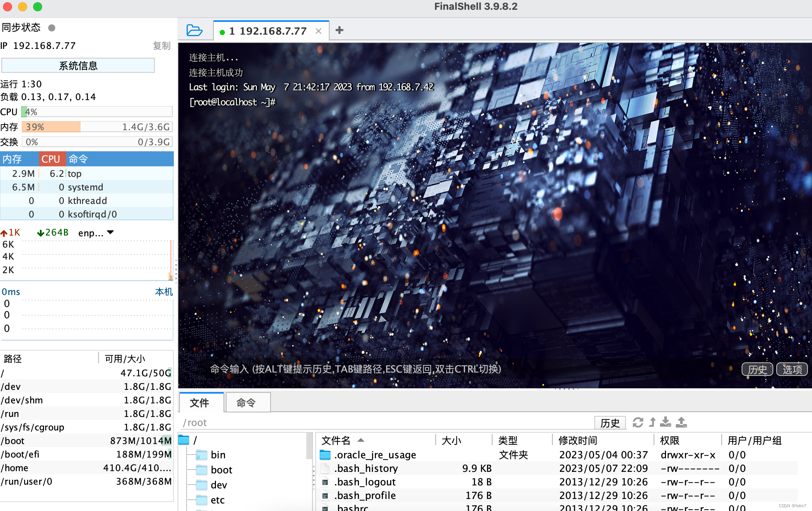Click the CPU 4% usage bar
812x511 pixels.
tap(97, 112)
